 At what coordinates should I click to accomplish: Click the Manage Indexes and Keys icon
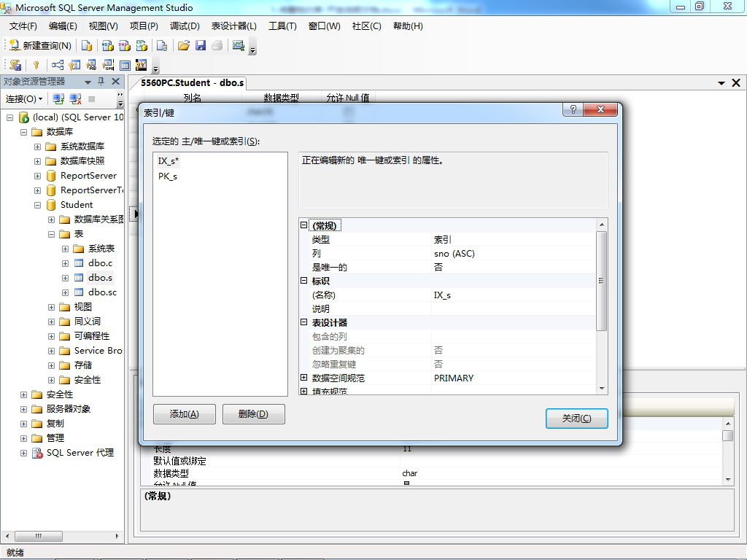click(x=74, y=65)
